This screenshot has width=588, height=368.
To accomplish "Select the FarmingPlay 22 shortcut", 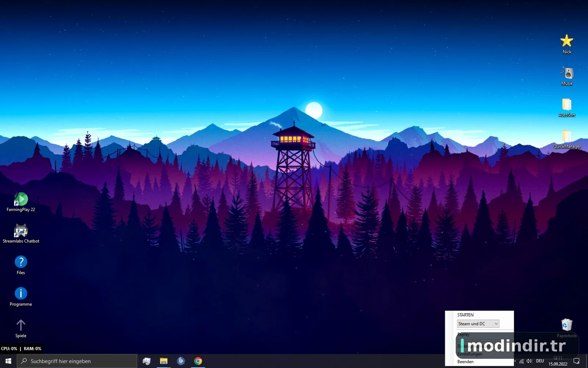I will 21,202.
